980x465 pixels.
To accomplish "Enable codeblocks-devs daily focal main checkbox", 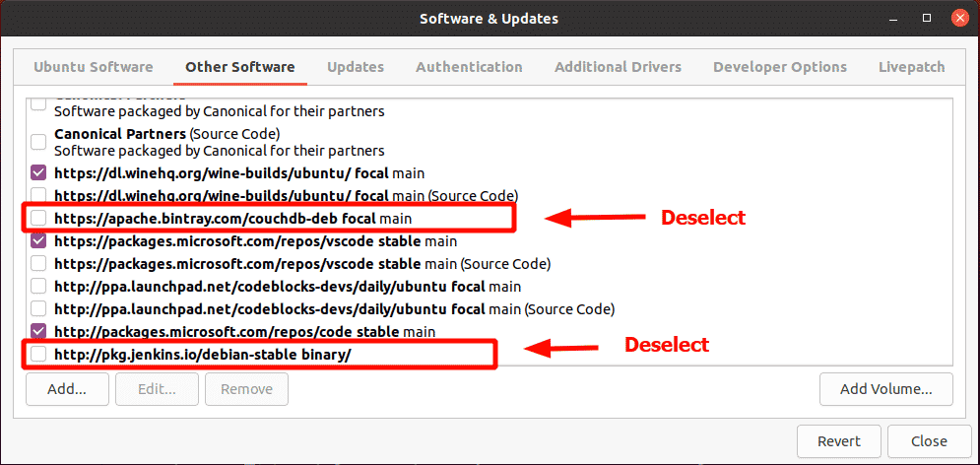I will [x=38, y=287].
